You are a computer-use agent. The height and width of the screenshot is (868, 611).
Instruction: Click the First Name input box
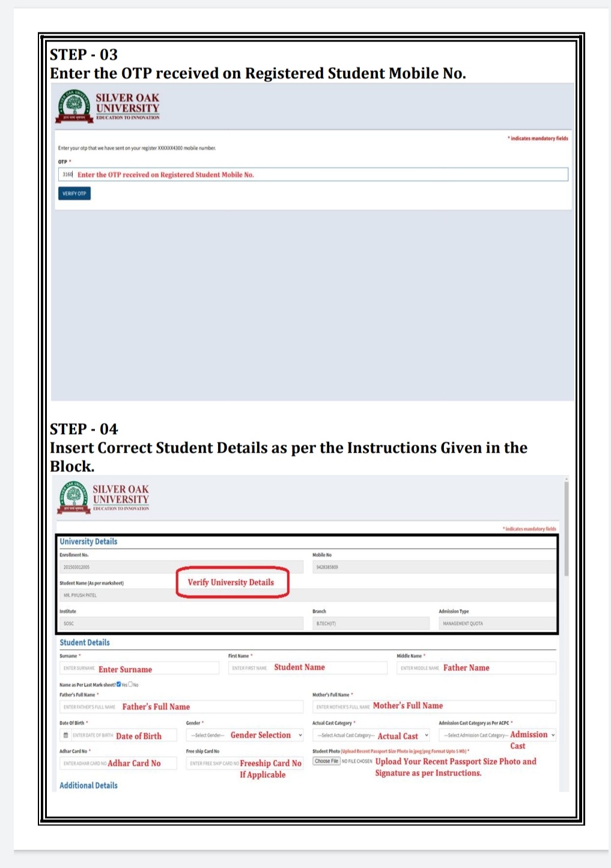tap(307, 668)
